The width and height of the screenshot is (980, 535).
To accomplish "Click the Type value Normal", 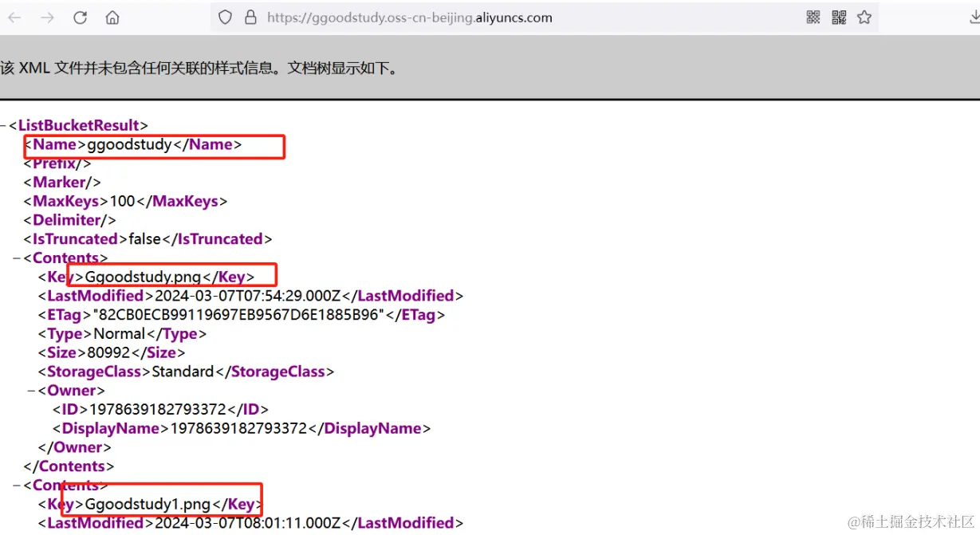I will (120, 334).
